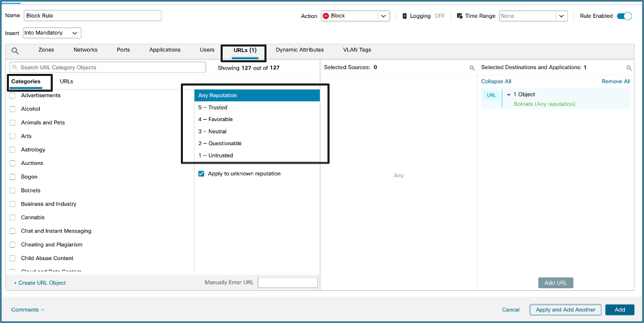The width and height of the screenshot is (644, 323).
Task: Click the red Block action icon
Action: (326, 16)
